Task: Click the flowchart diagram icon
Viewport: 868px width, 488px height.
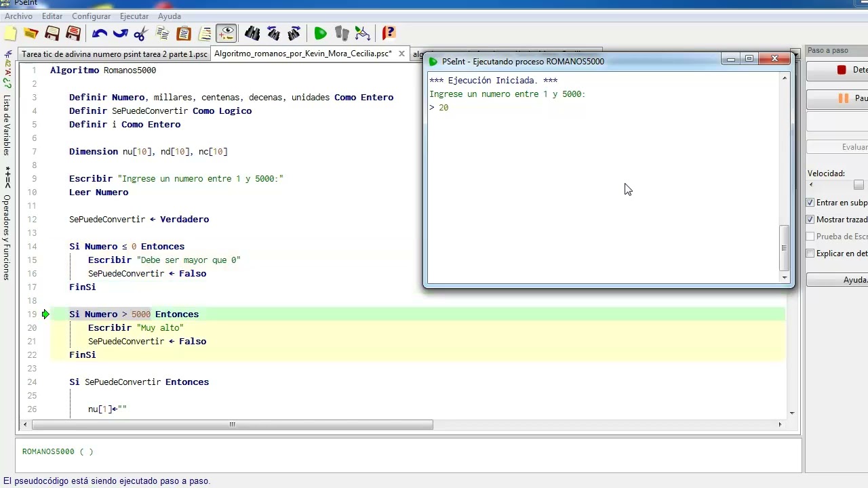Action: (x=363, y=33)
